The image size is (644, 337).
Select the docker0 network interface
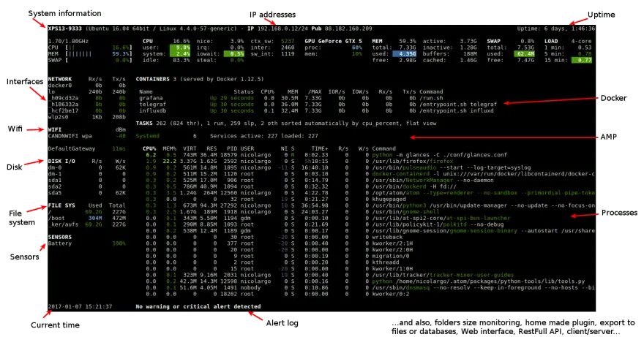coord(86,86)
